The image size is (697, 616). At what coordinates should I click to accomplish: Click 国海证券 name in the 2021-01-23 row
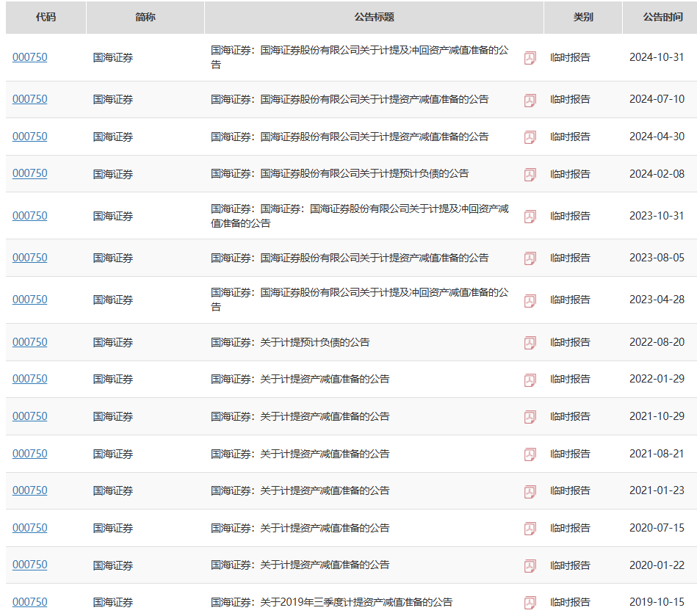(x=113, y=490)
